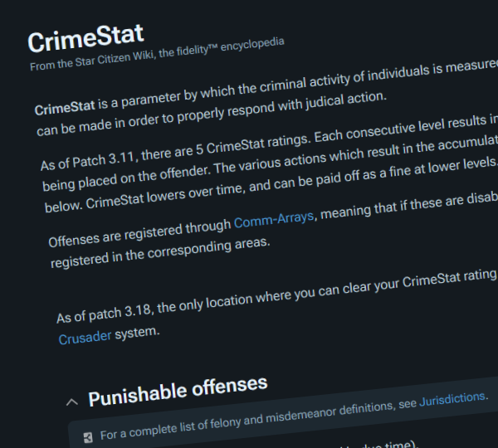Click the words 'judical action' in the intro
Screen dimensions: 498x448
point(346,100)
